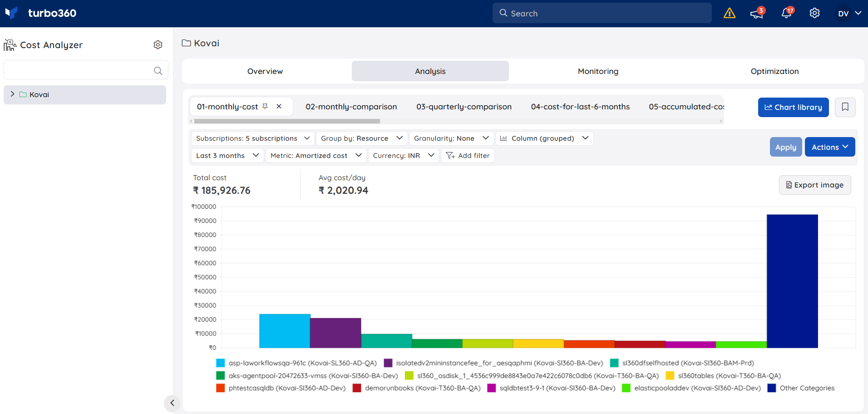Open the 03-quarterly-comparison tab
This screenshot has height=414, width=868.
click(x=464, y=107)
